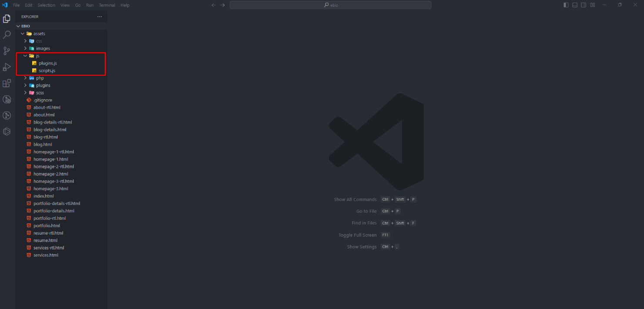
Task: Open the Selection menu
Action: 46,5
